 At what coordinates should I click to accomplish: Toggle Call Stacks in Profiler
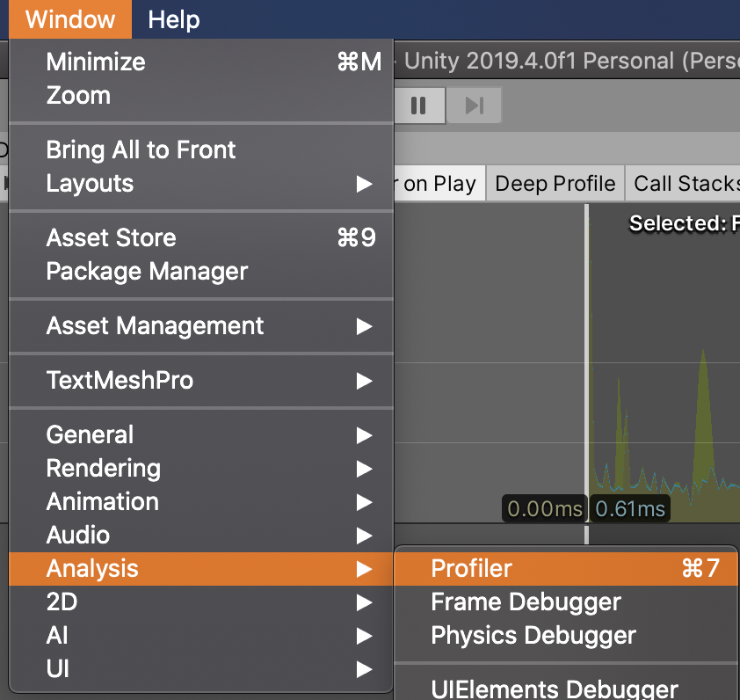pos(685,183)
